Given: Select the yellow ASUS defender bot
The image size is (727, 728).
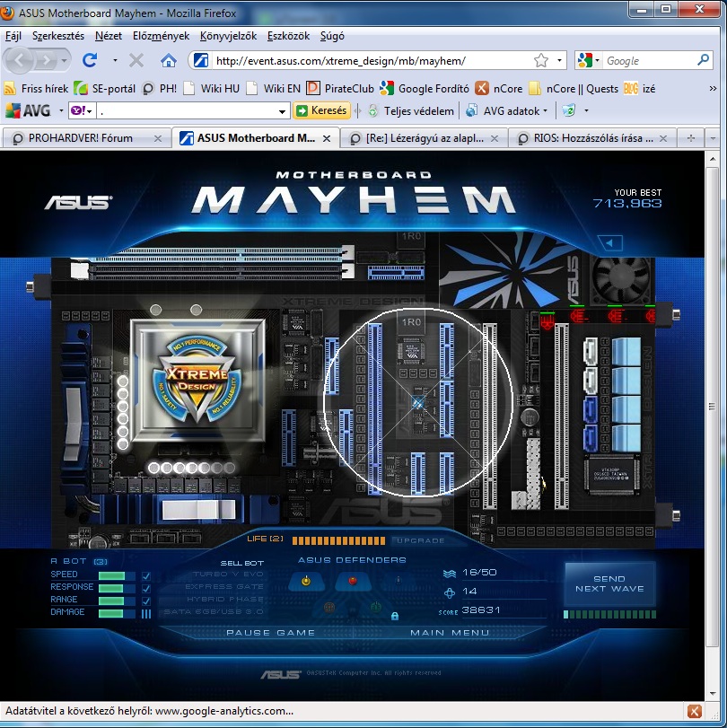Looking at the screenshot, I should [x=305, y=581].
